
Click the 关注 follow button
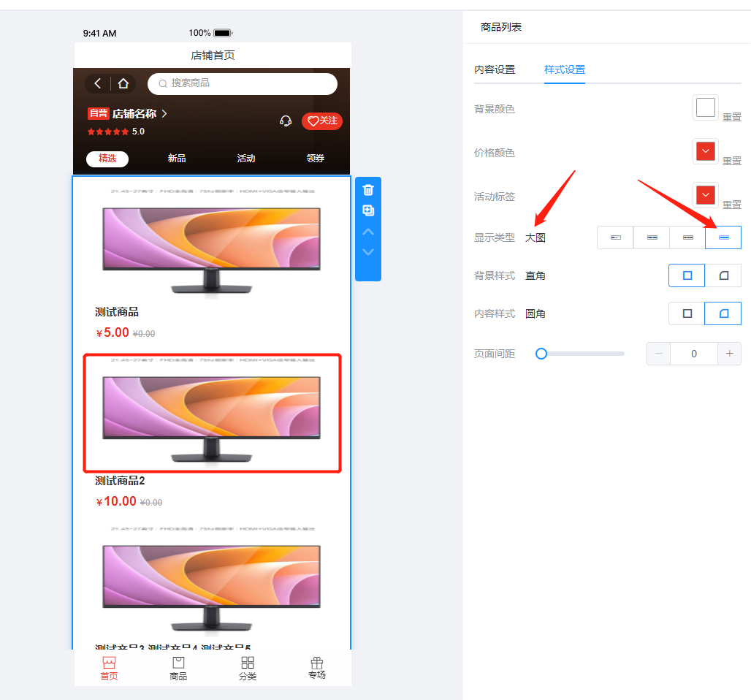(322, 121)
